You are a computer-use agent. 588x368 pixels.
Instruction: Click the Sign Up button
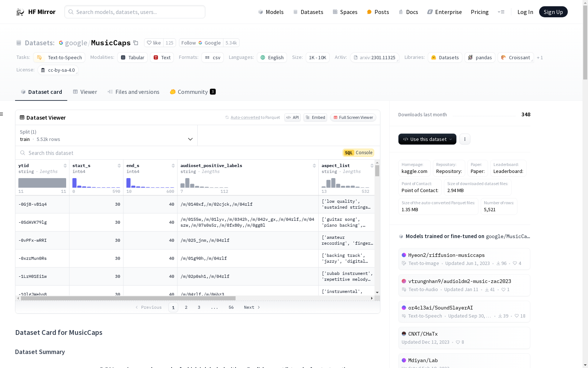coord(553,12)
